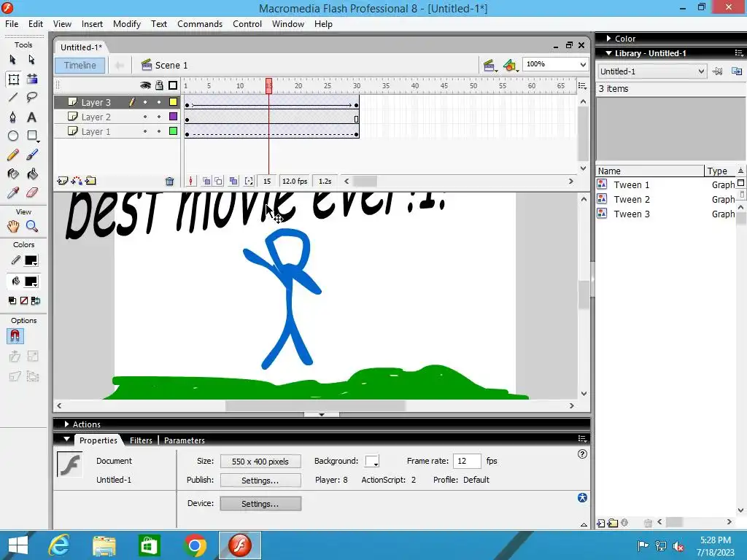This screenshot has height=560, width=747.
Task: Expand the Actions panel
Action: (x=66, y=424)
